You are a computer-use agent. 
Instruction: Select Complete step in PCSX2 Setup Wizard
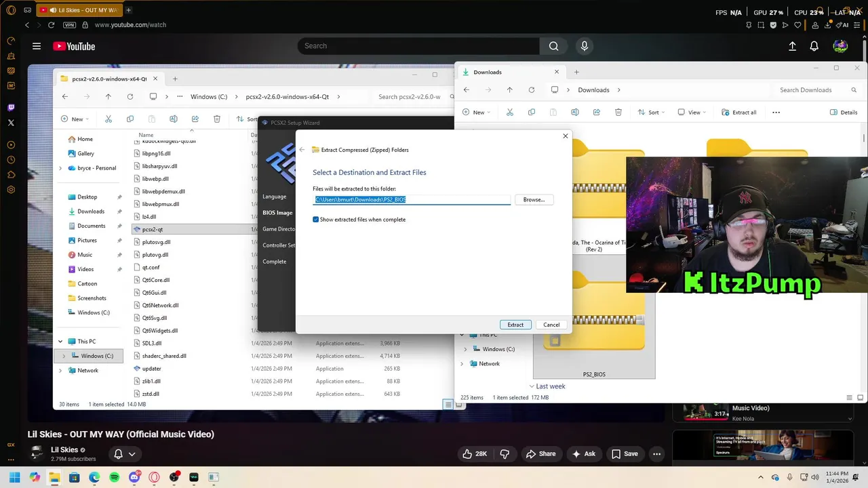(275, 262)
